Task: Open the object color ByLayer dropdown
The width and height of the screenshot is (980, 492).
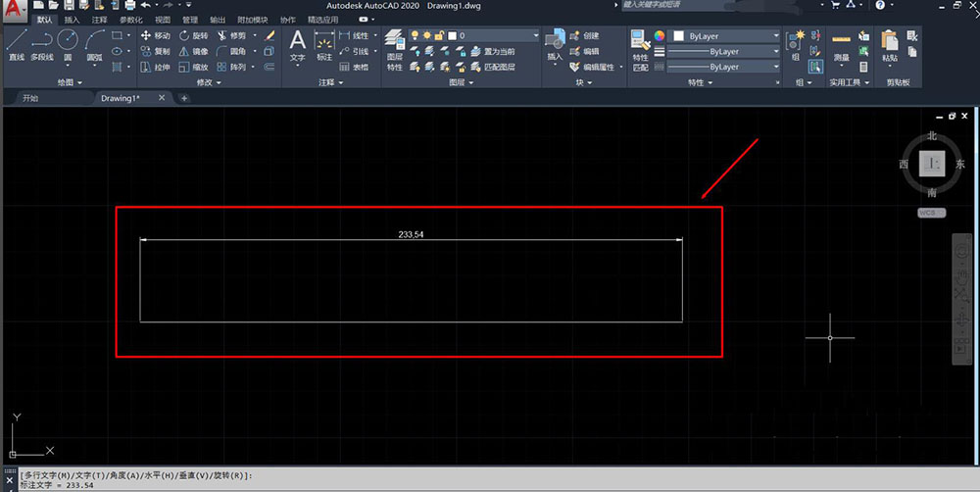Action: pyautogui.click(x=724, y=36)
